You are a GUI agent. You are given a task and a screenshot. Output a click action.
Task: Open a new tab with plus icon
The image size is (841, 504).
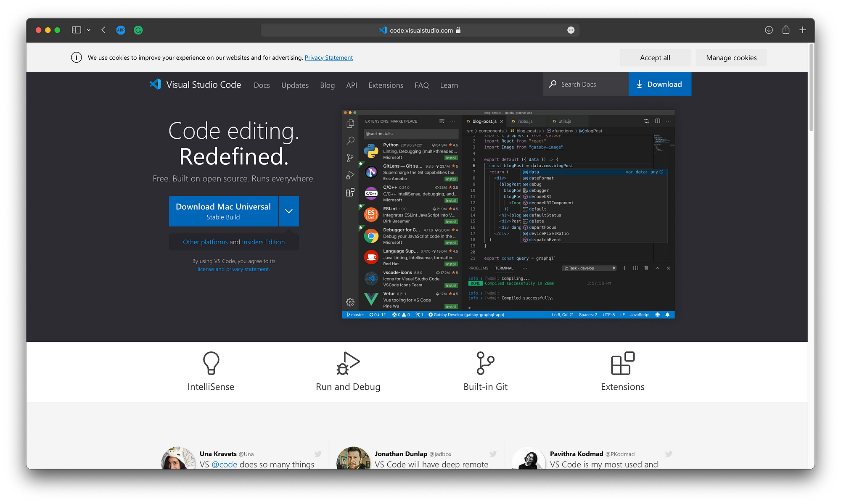pyautogui.click(x=803, y=30)
